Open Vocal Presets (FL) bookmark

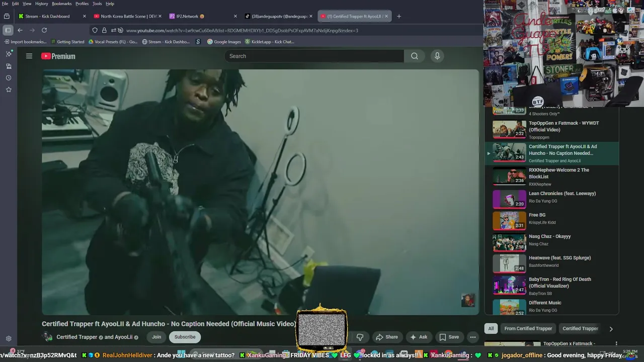(113, 42)
